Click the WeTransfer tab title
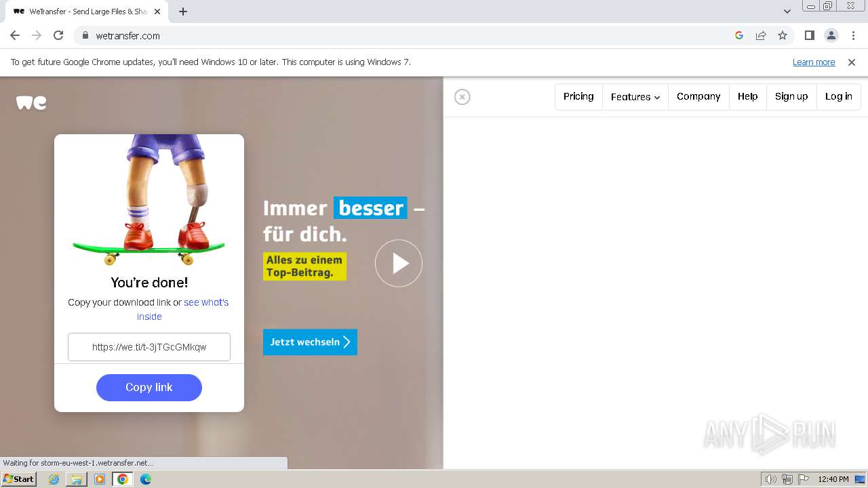 88,12
